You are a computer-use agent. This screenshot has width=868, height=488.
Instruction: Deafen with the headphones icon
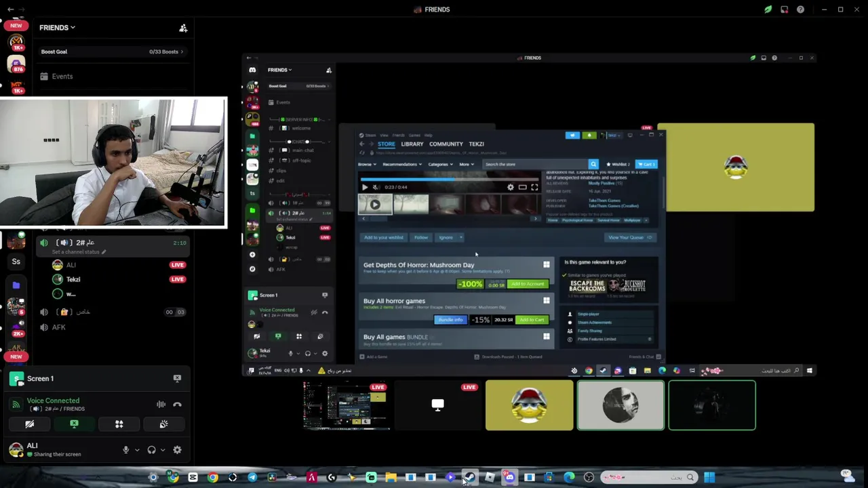click(151, 450)
